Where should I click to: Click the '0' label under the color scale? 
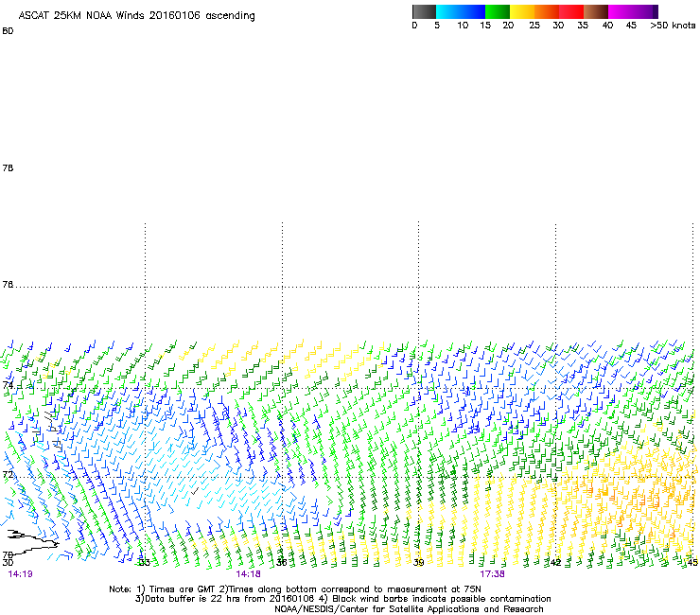click(414, 26)
